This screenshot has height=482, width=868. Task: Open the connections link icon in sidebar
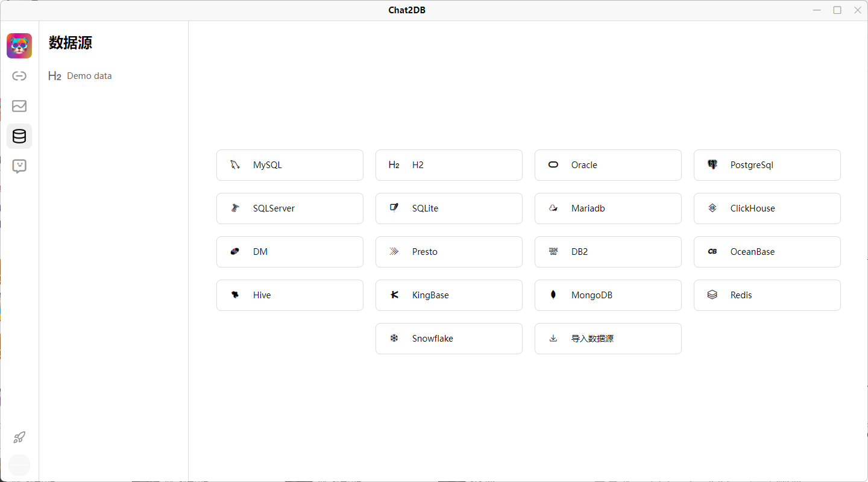click(19, 76)
